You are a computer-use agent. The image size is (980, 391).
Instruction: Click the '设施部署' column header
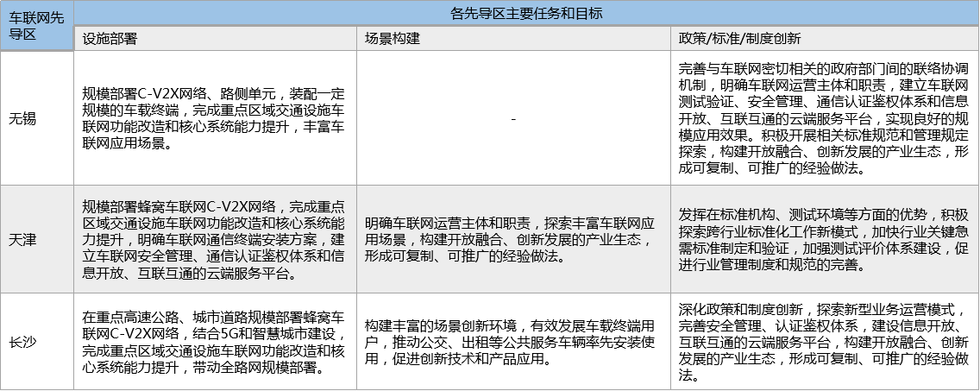pyautogui.click(x=214, y=39)
